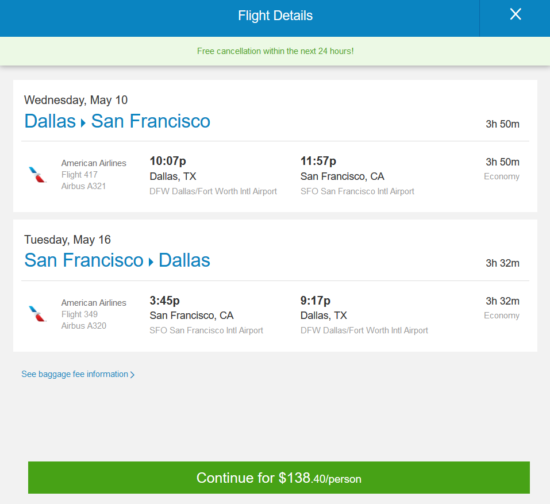
Task: Click the American Airlines logo for Flight 349
Action: click(x=37, y=314)
